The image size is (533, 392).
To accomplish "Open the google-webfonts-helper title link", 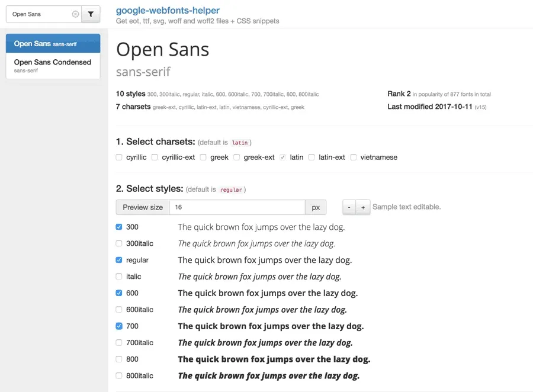I will coord(168,11).
